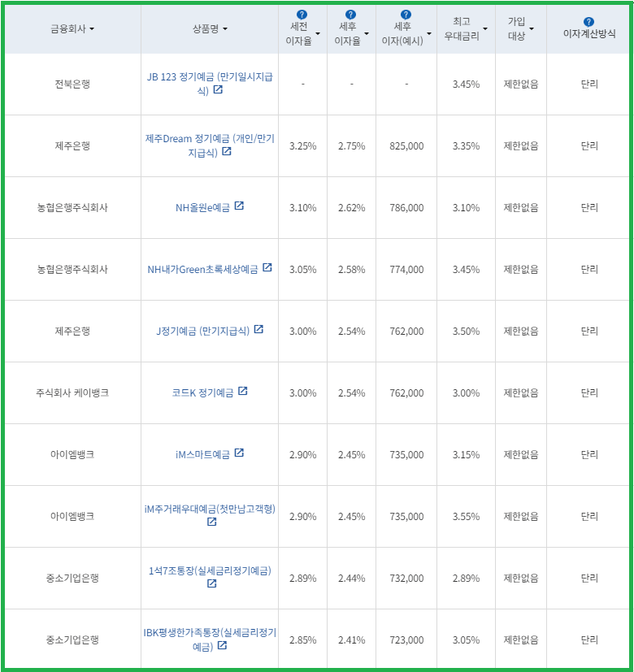Open the J정기예금 (만기지급식) link
This screenshot has height=672, width=634.
(202, 332)
